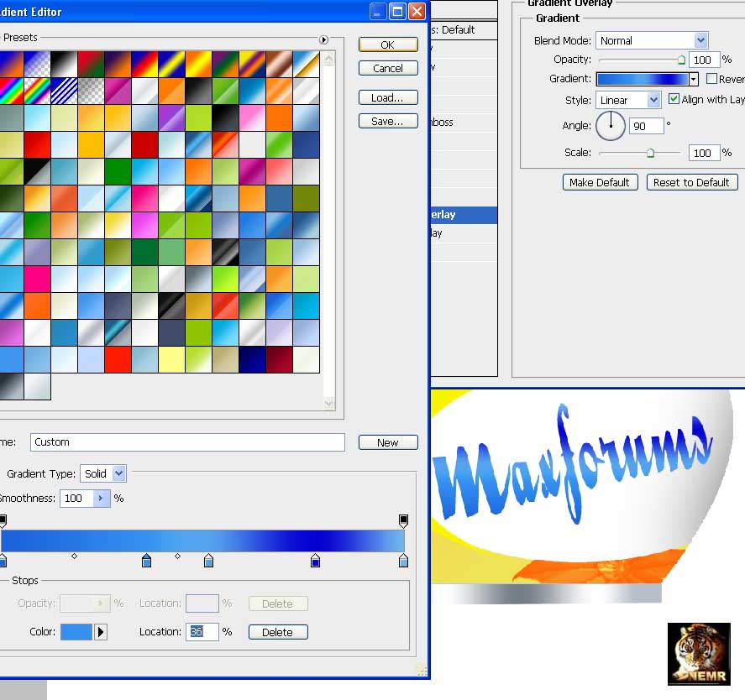Click the color stop Location field showing 36
This screenshot has width=745, height=700.
click(202, 632)
